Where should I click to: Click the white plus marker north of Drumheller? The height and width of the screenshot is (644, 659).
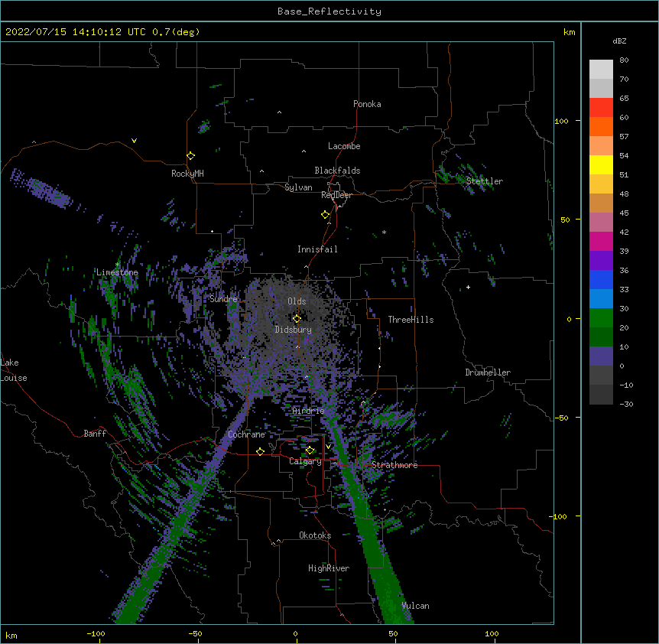468,287
